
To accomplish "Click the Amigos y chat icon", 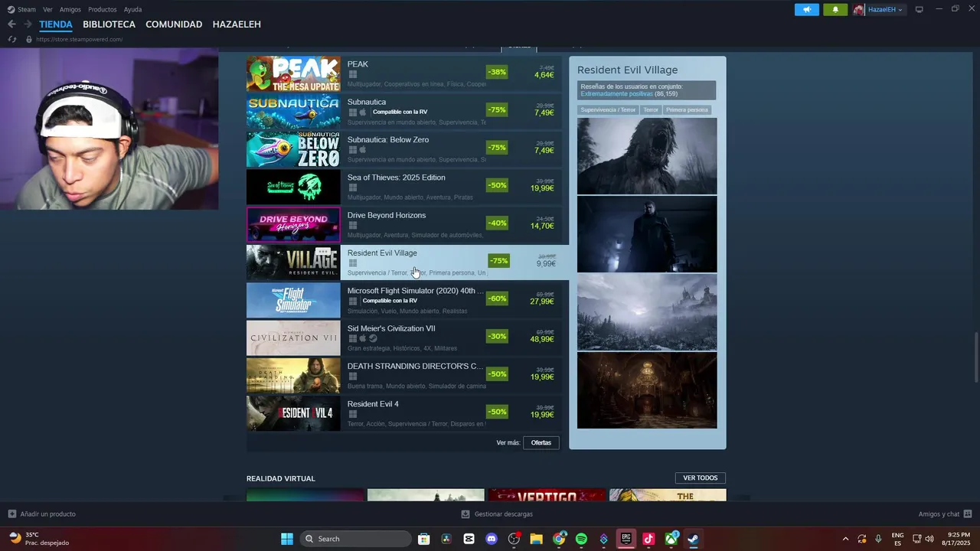I will (x=968, y=514).
